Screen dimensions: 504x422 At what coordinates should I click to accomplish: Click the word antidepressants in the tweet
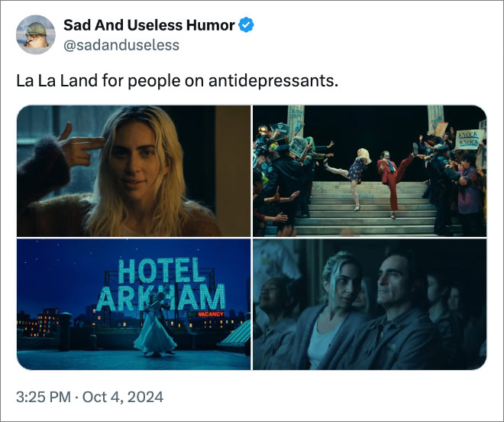pos(273,80)
